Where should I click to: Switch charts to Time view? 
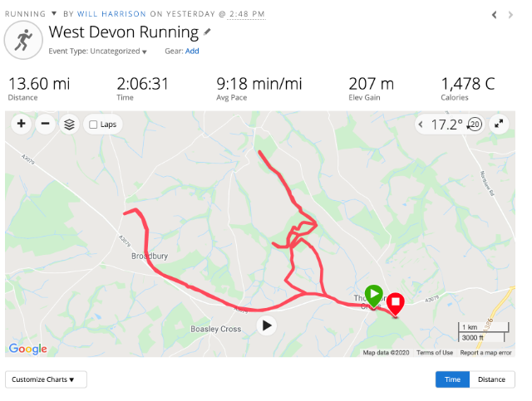[452, 379]
